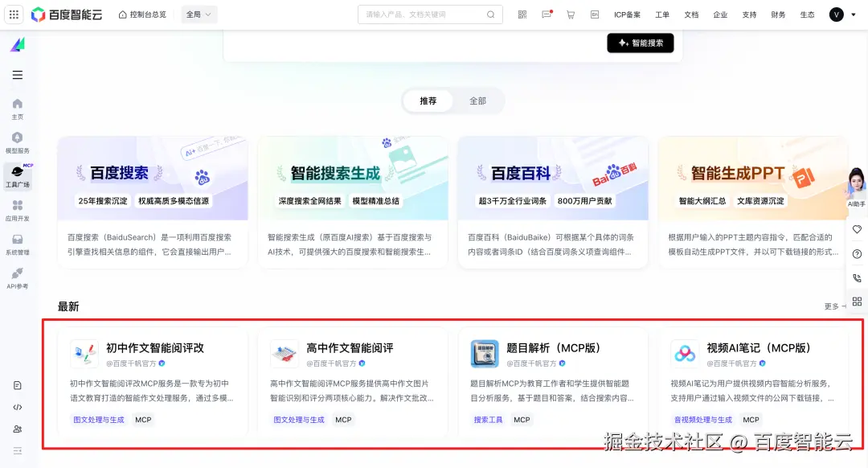Click the 百度智能云 logo
868x468 pixels.
coord(67,14)
